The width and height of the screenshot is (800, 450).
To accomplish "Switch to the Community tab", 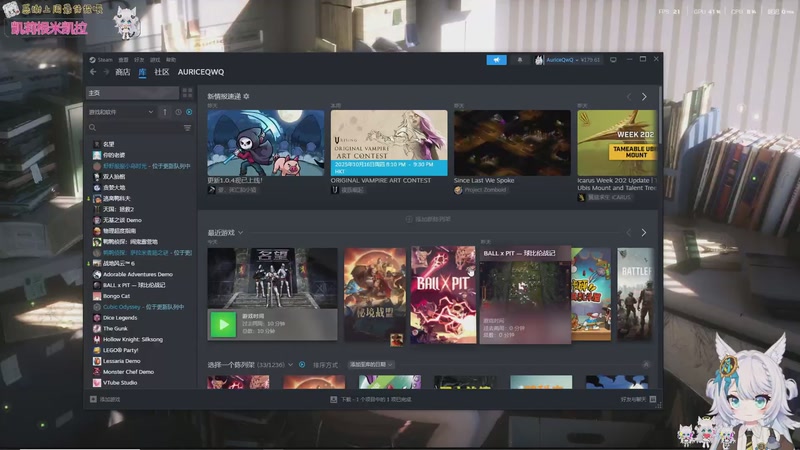I will click(162, 72).
